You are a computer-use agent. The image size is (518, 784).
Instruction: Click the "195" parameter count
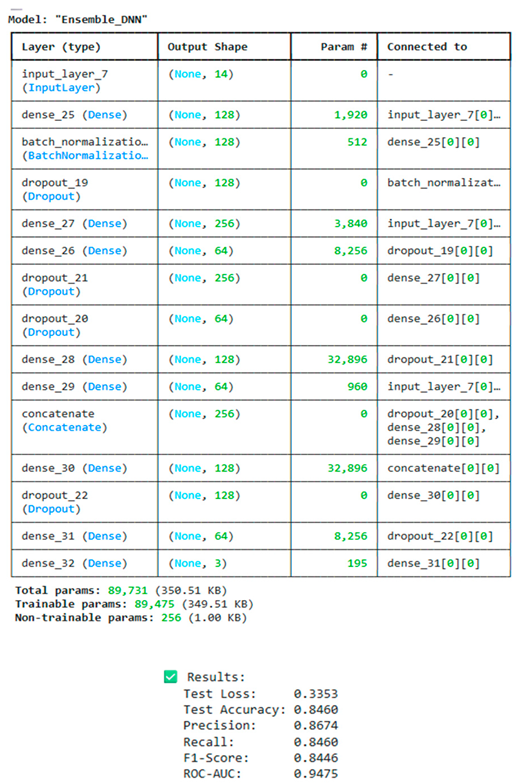point(358,564)
